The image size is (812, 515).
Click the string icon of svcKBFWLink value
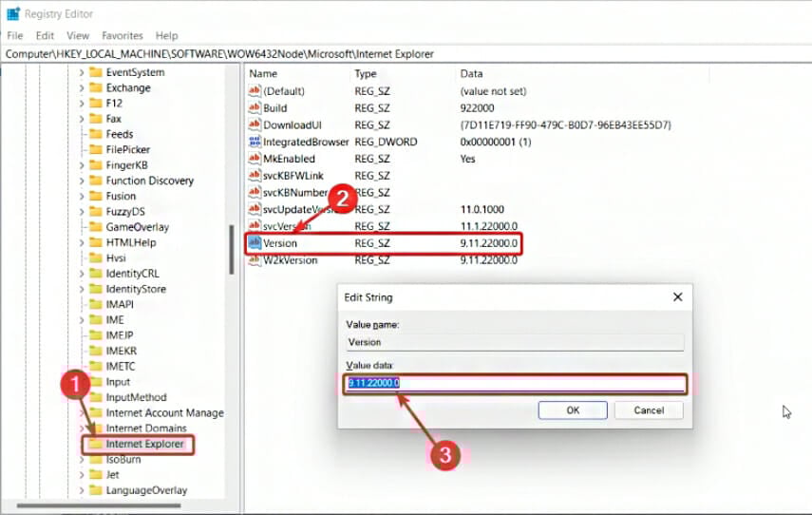[x=255, y=176]
